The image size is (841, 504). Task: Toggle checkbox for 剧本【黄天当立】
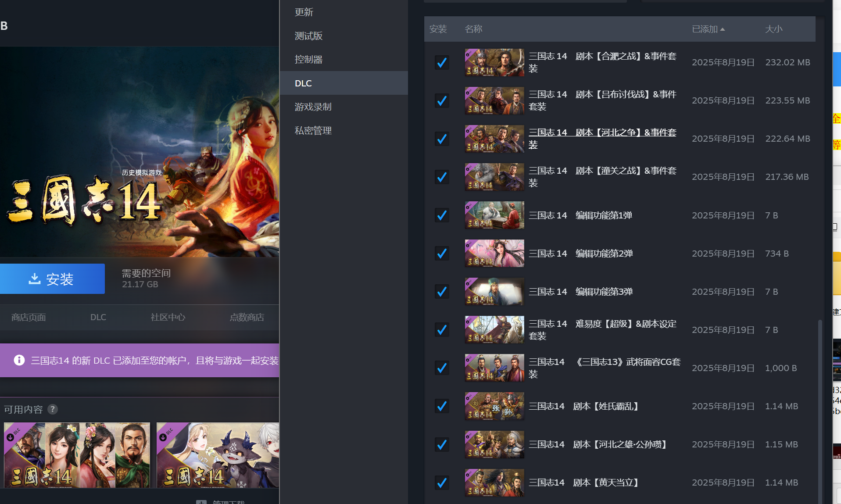pos(442,483)
